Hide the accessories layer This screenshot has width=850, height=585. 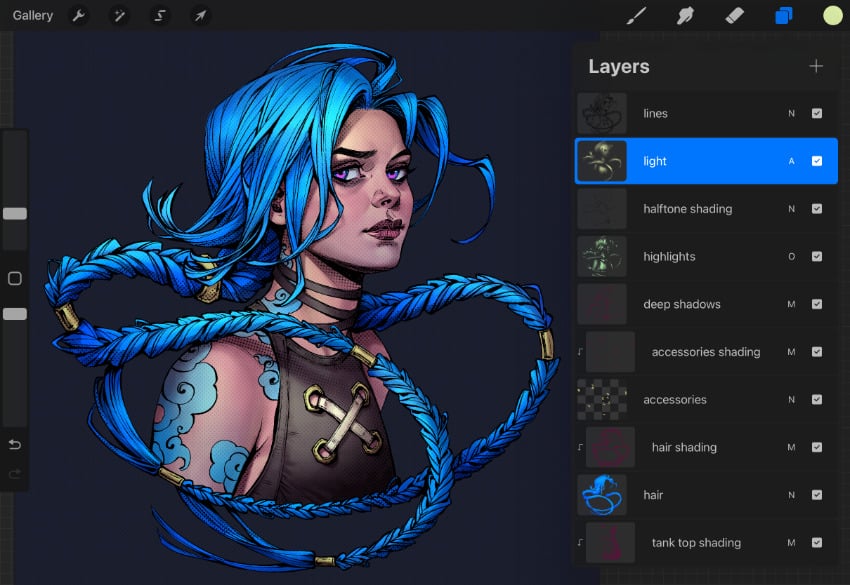tap(817, 400)
